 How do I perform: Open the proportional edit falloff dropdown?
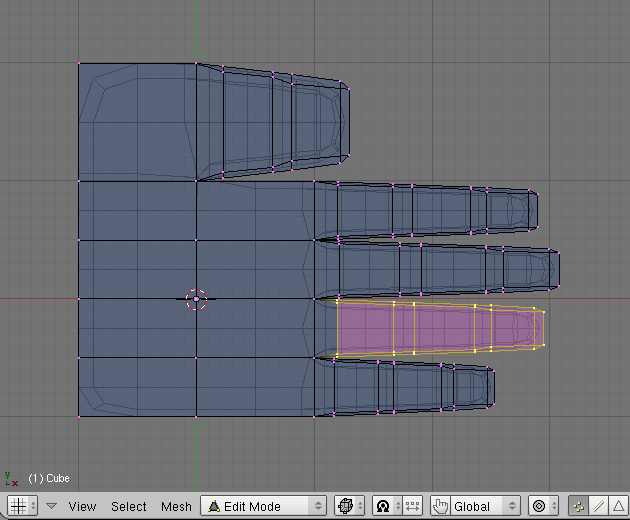coord(544,506)
